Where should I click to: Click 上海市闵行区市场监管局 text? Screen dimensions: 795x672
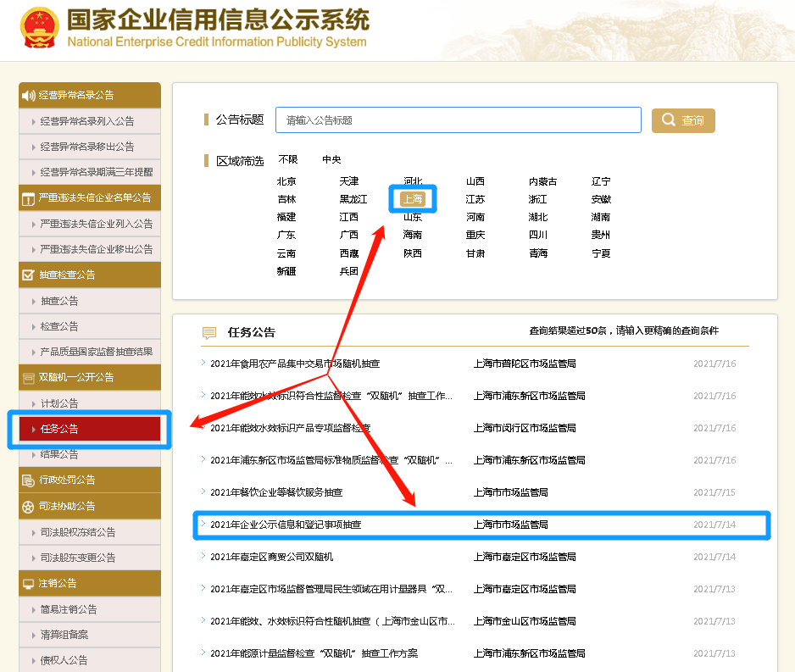click(525, 428)
